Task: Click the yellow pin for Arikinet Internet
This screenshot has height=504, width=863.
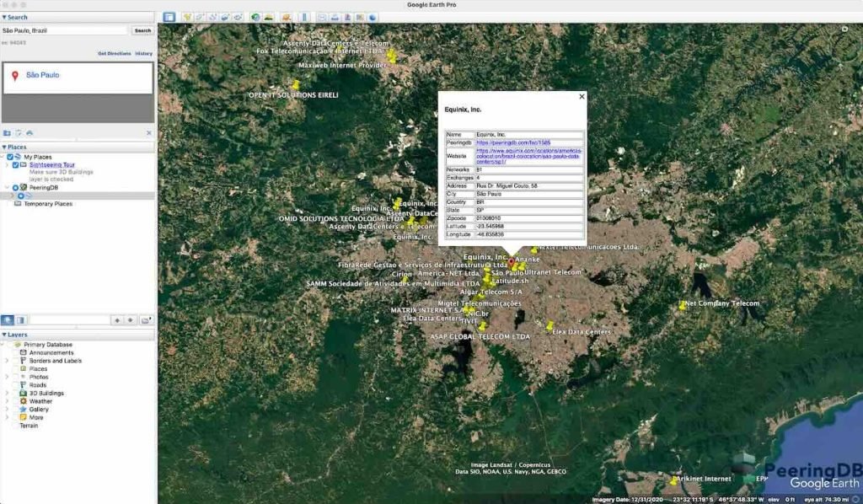Action: click(x=673, y=480)
